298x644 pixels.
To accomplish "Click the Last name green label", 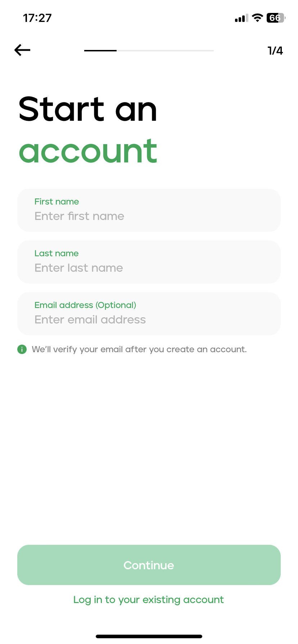I will (x=57, y=253).
